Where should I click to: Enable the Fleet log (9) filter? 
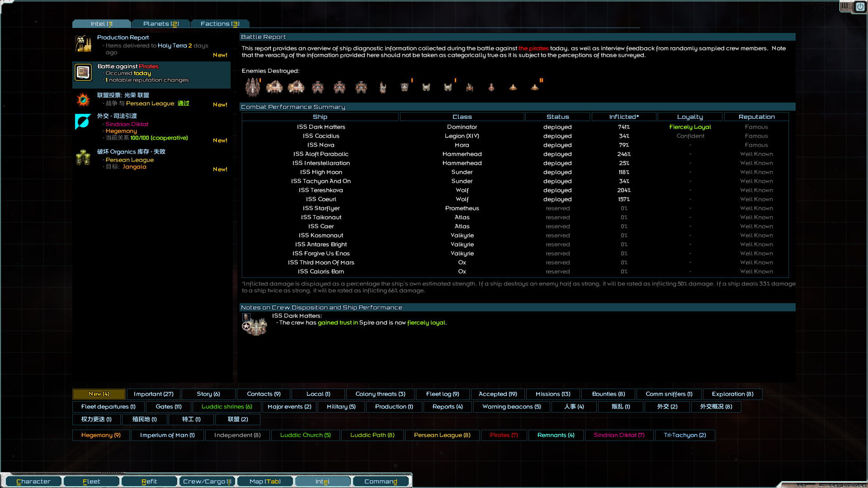click(x=442, y=394)
